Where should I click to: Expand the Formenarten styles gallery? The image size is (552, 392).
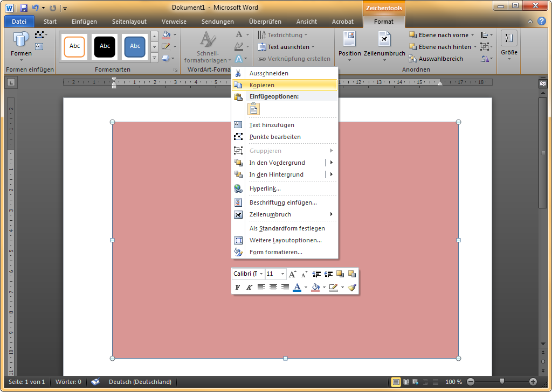(x=155, y=58)
